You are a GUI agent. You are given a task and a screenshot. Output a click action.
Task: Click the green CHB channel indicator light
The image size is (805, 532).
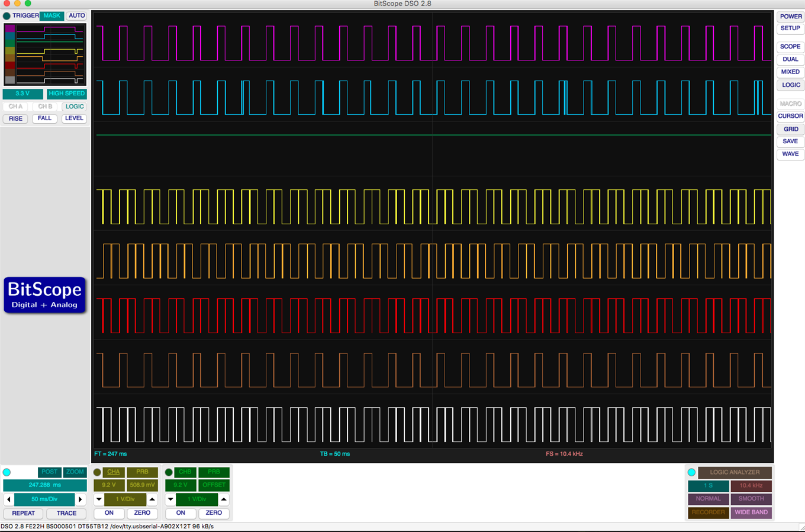169,472
